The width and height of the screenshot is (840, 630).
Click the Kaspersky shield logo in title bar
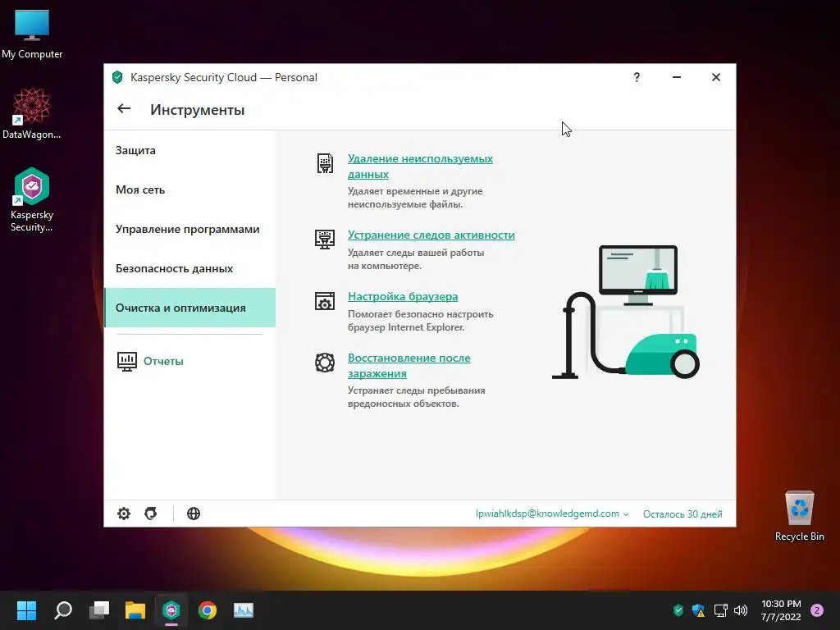[117, 77]
